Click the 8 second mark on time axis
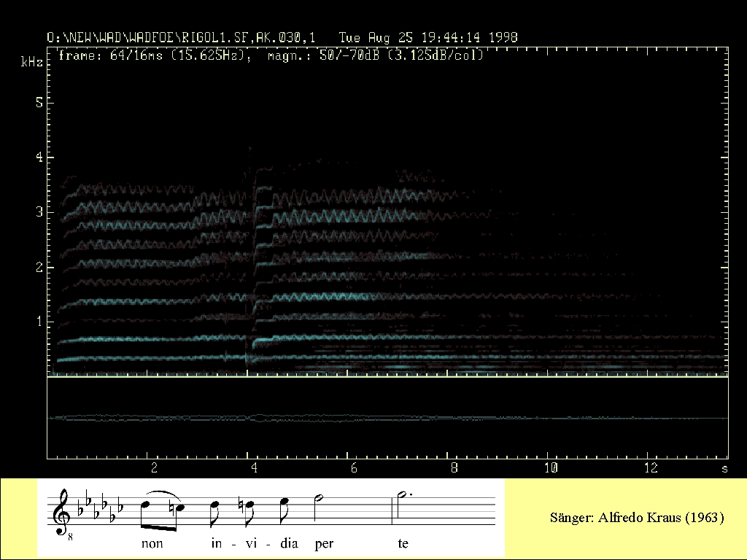Image resolution: width=747 pixels, height=560 pixels. (x=453, y=467)
